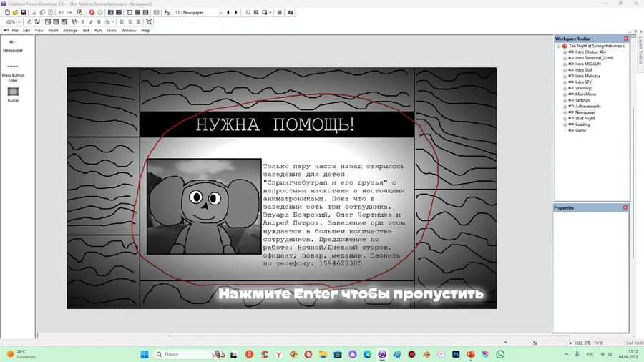Click the New file toolbar icon

[7, 13]
